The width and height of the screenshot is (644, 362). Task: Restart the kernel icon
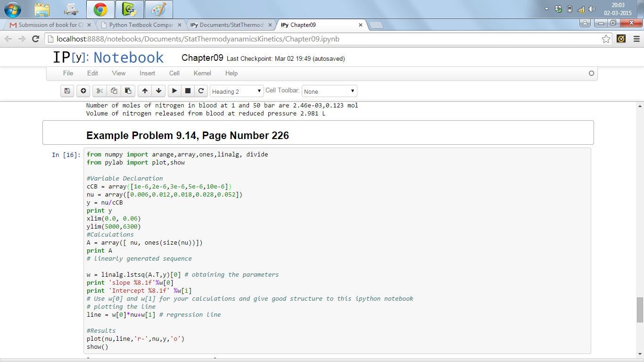tap(201, 91)
